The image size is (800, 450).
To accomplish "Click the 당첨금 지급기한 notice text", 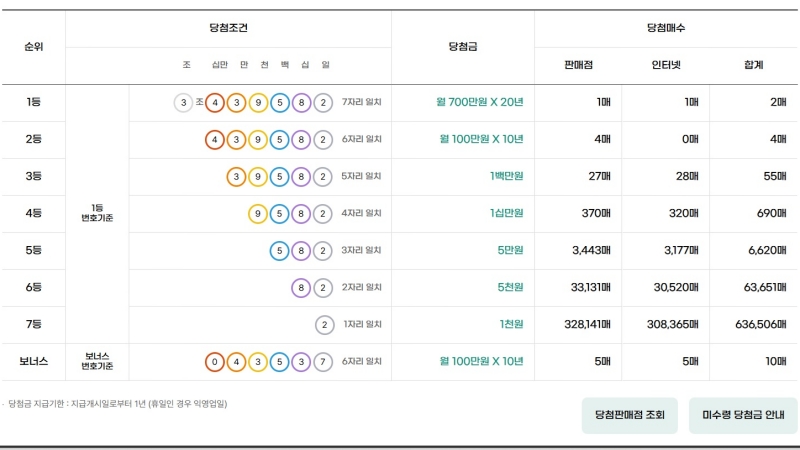I will (x=117, y=404).
